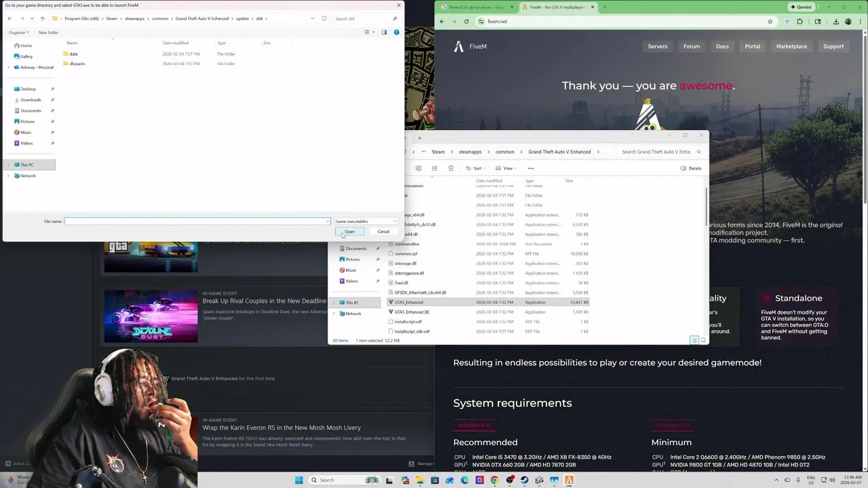Open the view options menu in file dialog
This screenshot has width=868, height=488.
point(368,32)
